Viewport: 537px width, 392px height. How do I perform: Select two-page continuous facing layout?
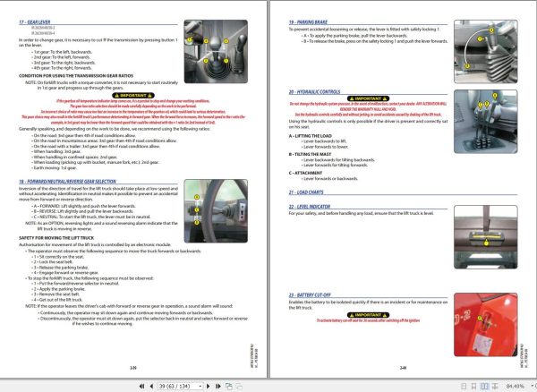point(495,386)
